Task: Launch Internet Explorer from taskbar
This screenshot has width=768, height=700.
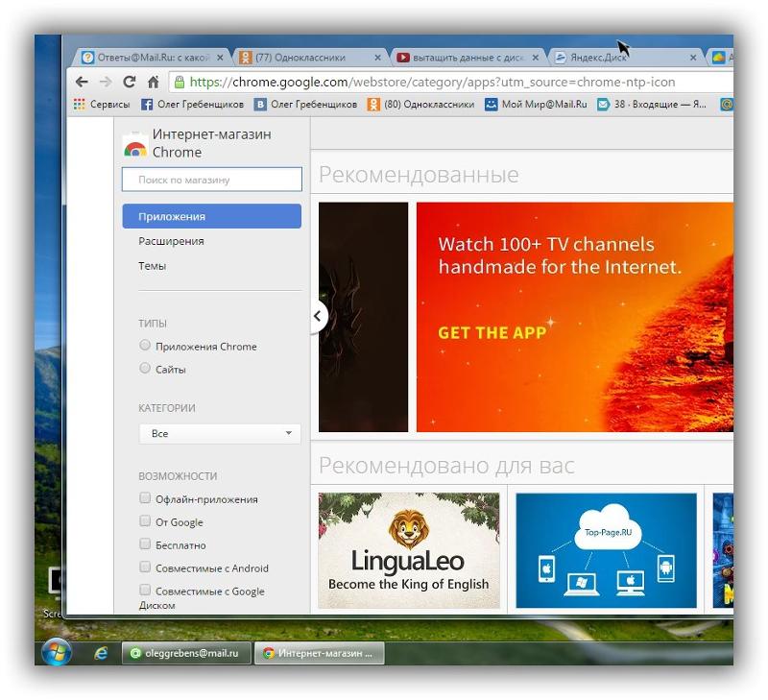Action: tap(101, 653)
